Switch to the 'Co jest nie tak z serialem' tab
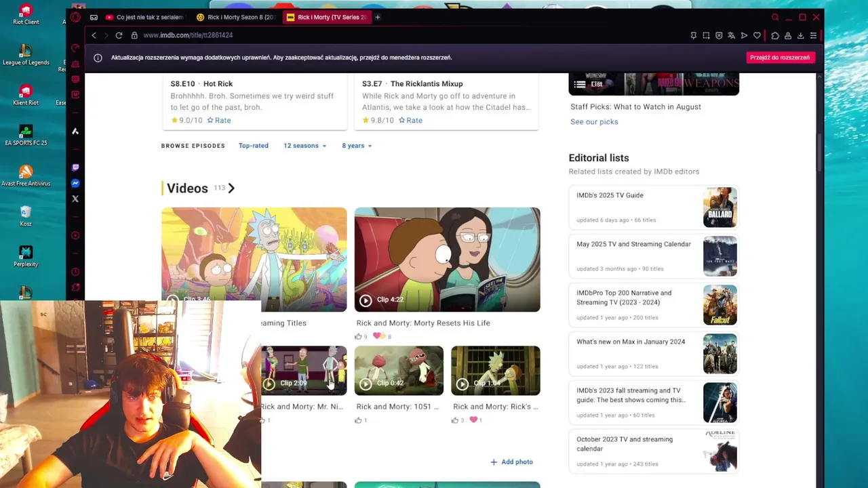868x488 pixels. (x=144, y=17)
